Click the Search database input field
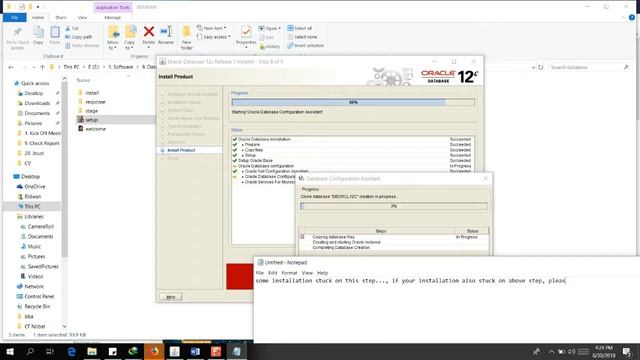Image resolution: width=640 pixels, height=360 pixels. pos(587,67)
